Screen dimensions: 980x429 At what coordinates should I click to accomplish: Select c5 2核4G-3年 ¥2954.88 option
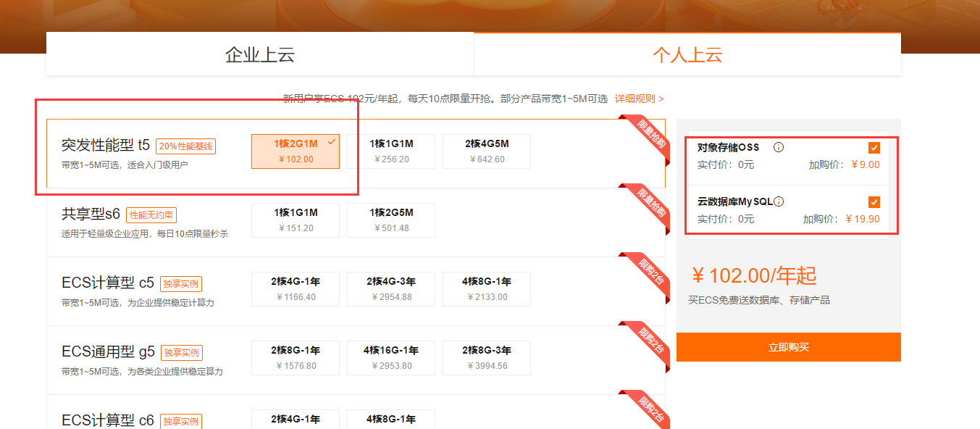pos(391,289)
